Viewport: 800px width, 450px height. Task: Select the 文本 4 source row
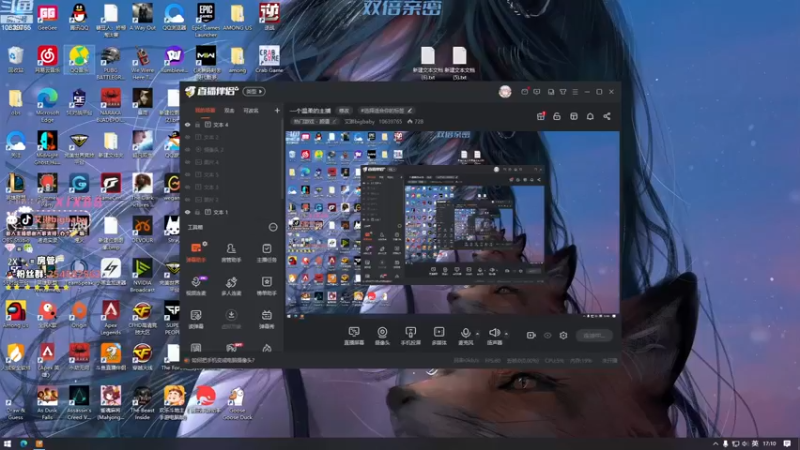pyautogui.click(x=232, y=124)
